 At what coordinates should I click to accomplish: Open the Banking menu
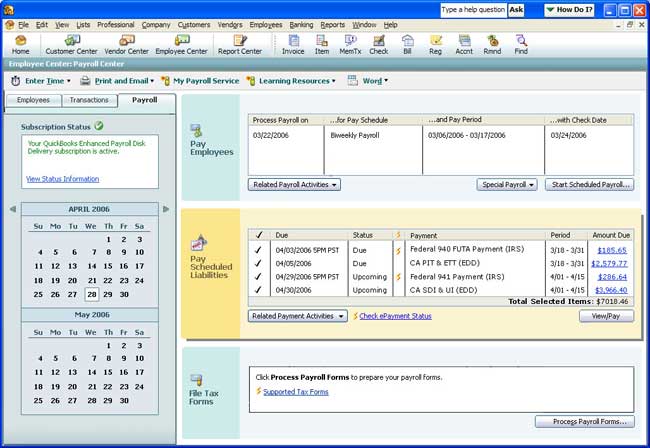click(301, 25)
